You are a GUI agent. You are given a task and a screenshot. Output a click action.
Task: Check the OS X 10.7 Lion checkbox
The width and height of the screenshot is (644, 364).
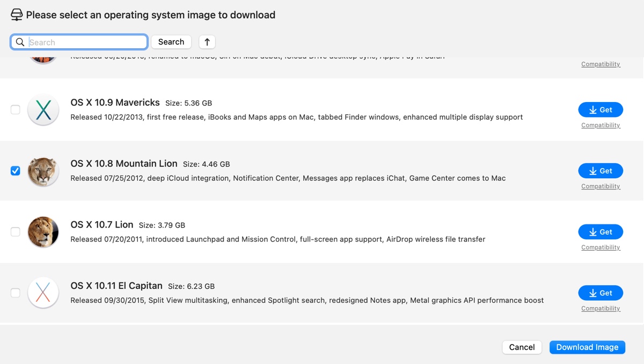(16, 232)
